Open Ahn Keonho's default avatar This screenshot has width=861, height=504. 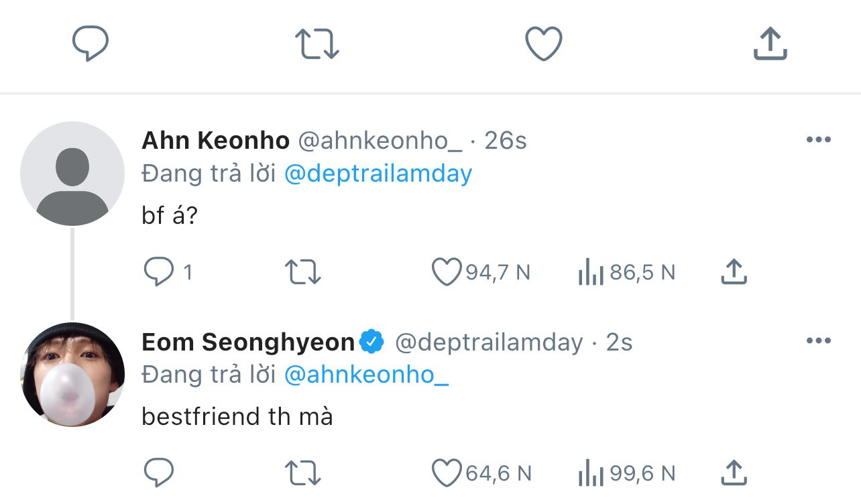72,173
